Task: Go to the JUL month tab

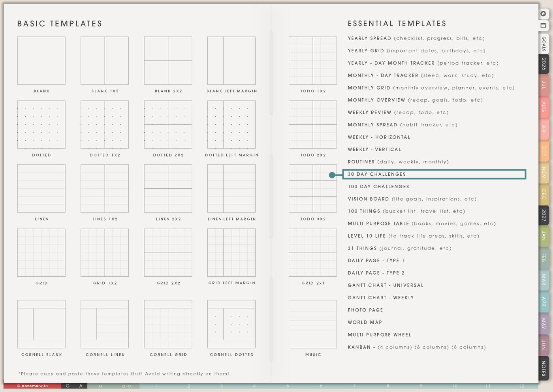Action: (x=544, y=85)
